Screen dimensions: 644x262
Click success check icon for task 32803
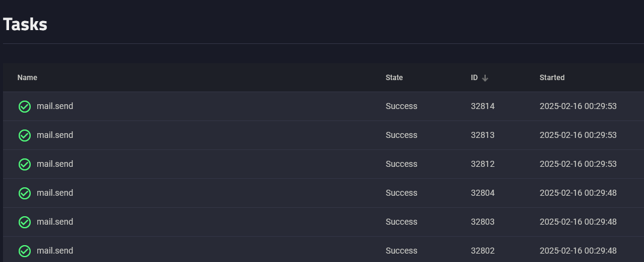tap(25, 222)
